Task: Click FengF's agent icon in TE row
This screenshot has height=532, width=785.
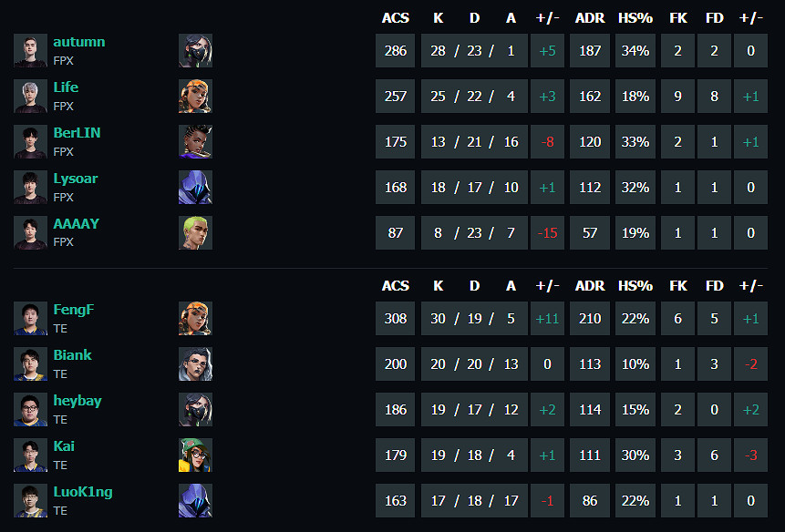Action: (x=195, y=319)
